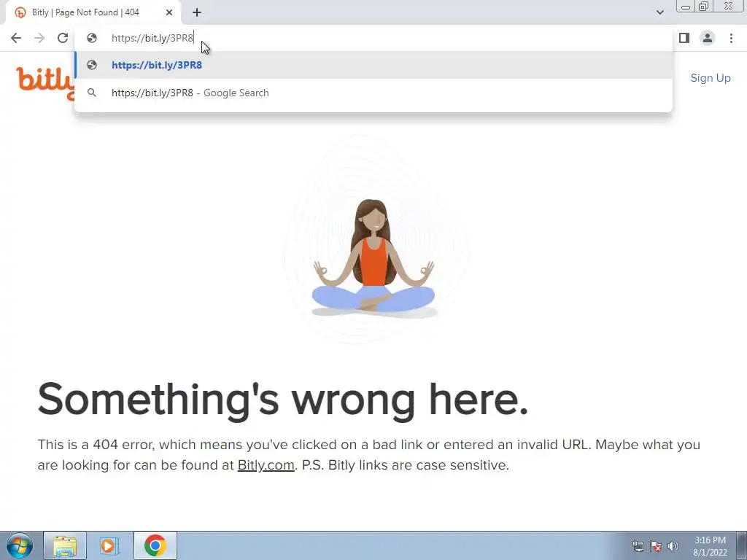Switch to the Bitly Page Not Found tab

pyautogui.click(x=93, y=12)
